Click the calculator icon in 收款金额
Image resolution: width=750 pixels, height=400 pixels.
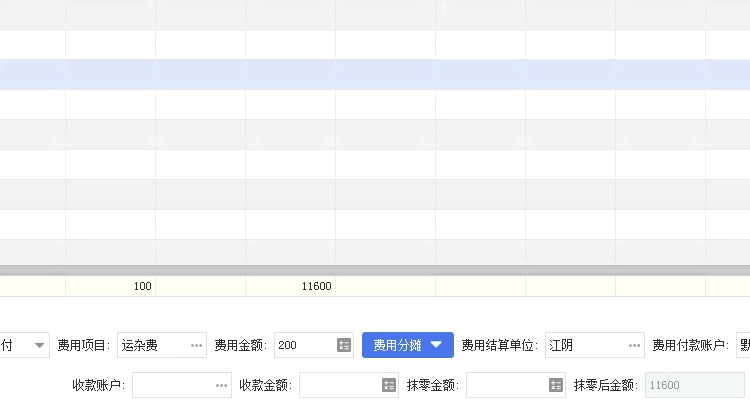pyautogui.click(x=389, y=385)
